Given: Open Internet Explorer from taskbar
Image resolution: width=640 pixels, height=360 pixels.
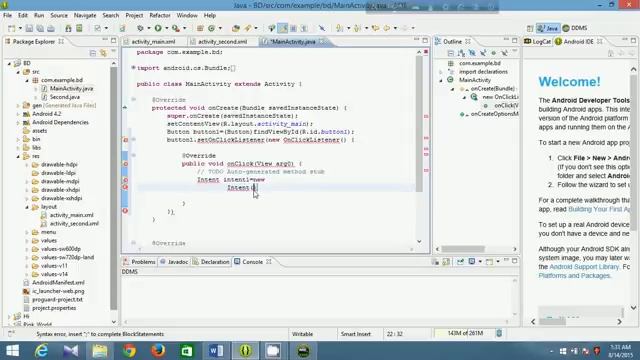Looking at the screenshot, I should click(41, 351).
